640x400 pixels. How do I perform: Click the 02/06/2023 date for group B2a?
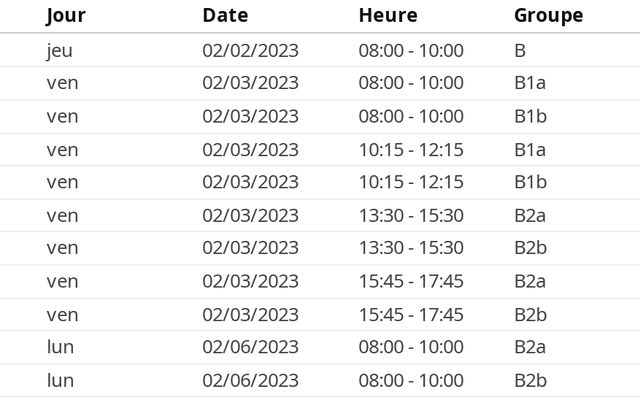pyautogui.click(x=250, y=347)
